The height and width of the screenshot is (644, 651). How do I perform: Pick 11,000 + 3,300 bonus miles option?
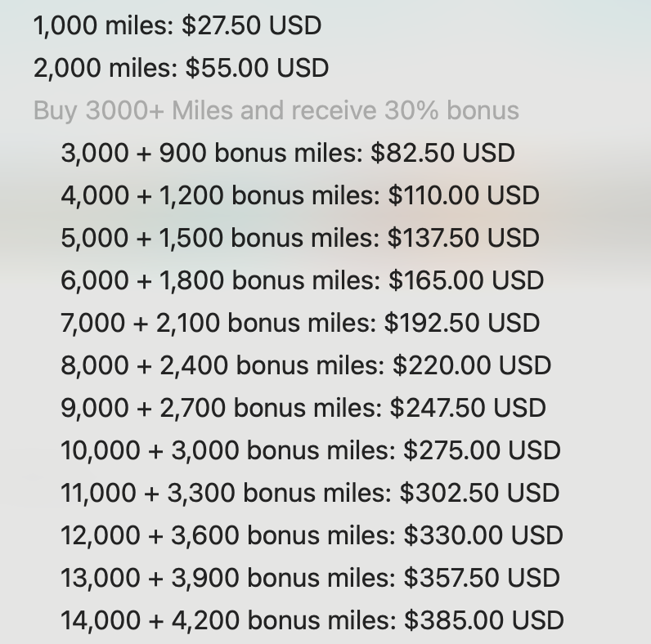[310, 493]
